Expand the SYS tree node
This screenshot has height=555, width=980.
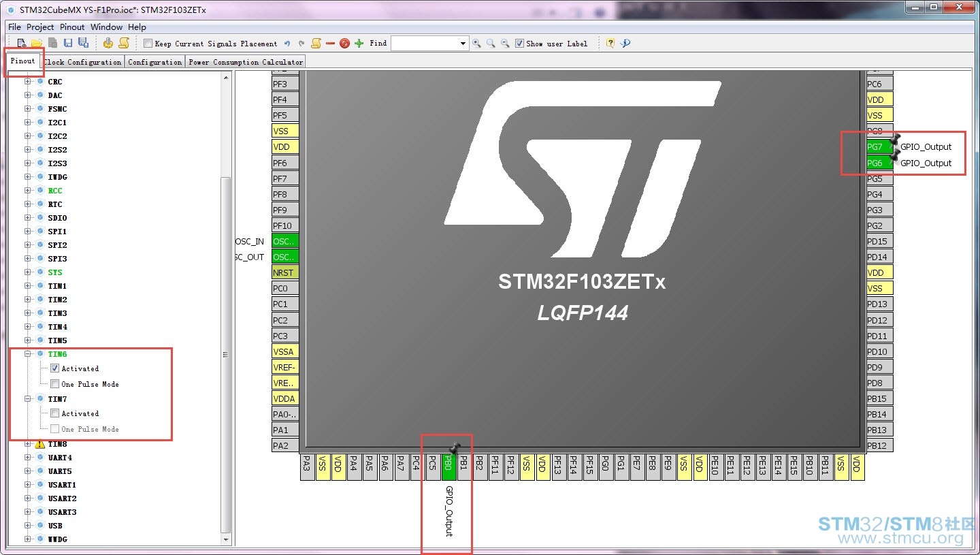pyautogui.click(x=28, y=272)
